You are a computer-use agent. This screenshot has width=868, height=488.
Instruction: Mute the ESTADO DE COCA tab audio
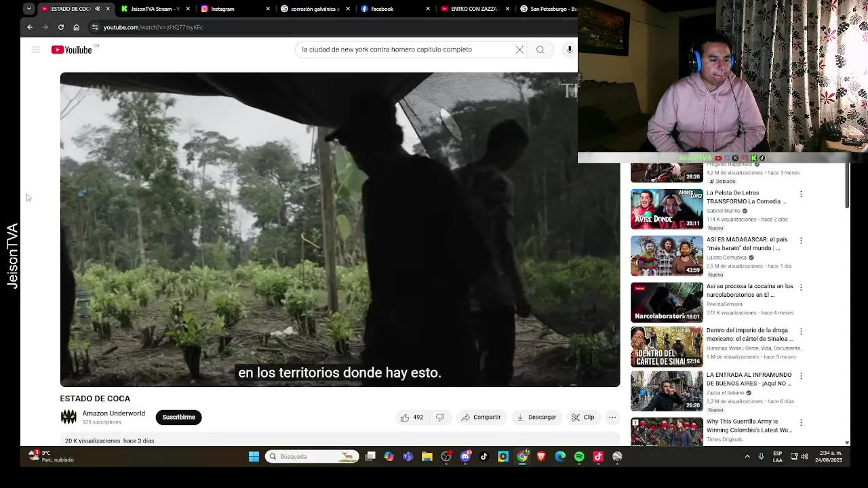98,9
